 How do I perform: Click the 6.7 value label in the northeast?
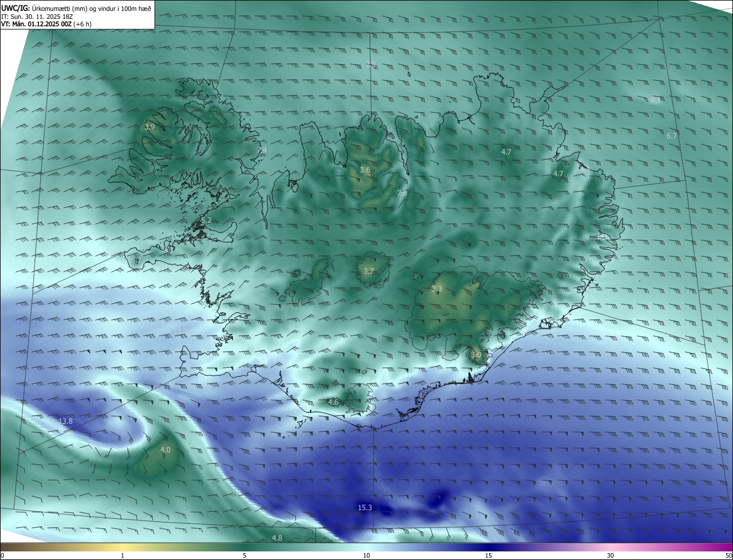click(672, 136)
